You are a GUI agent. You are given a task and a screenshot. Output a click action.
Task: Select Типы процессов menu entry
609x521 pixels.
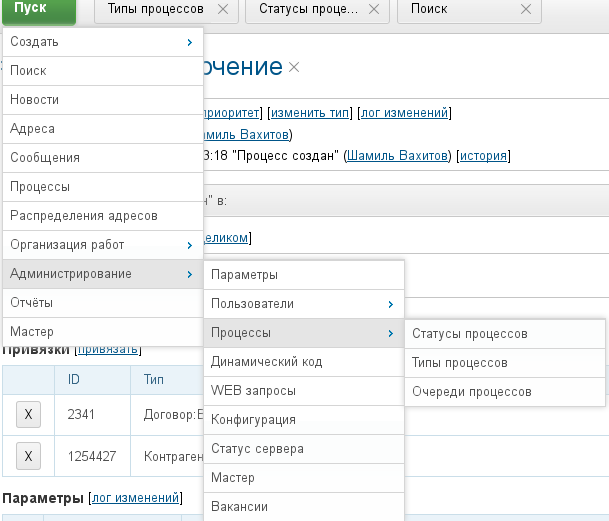(x=505, y=363)
